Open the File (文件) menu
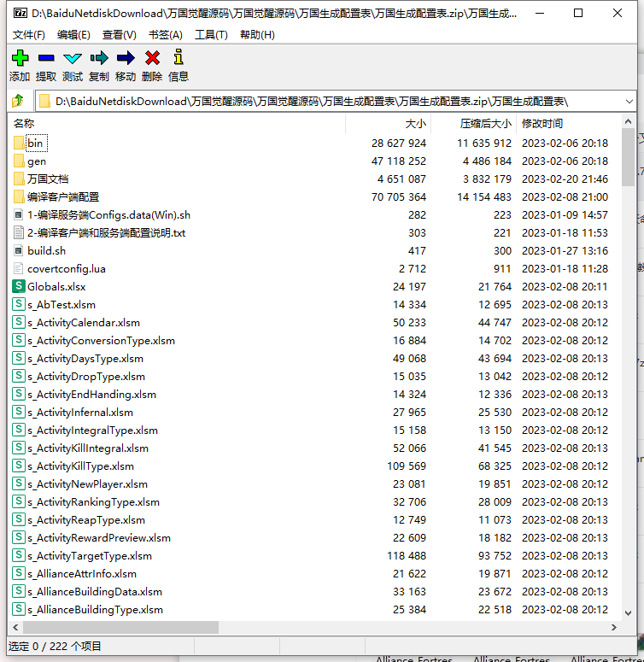This screenshot has width=644, height=662. (28, 35)
